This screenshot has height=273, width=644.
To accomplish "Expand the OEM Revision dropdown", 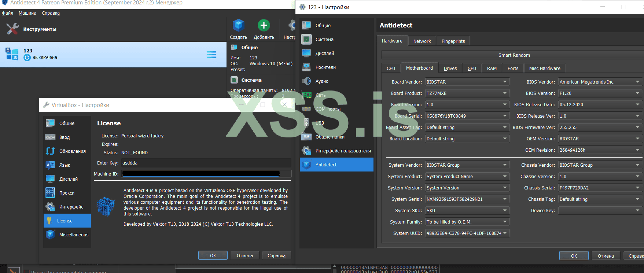I will point(600,150).
